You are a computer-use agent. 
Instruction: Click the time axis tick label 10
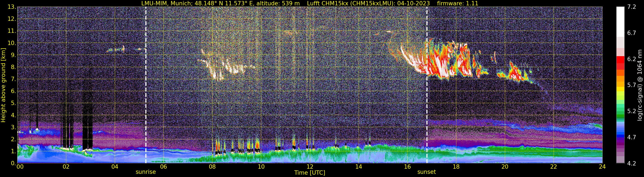[x=261, y=167]
